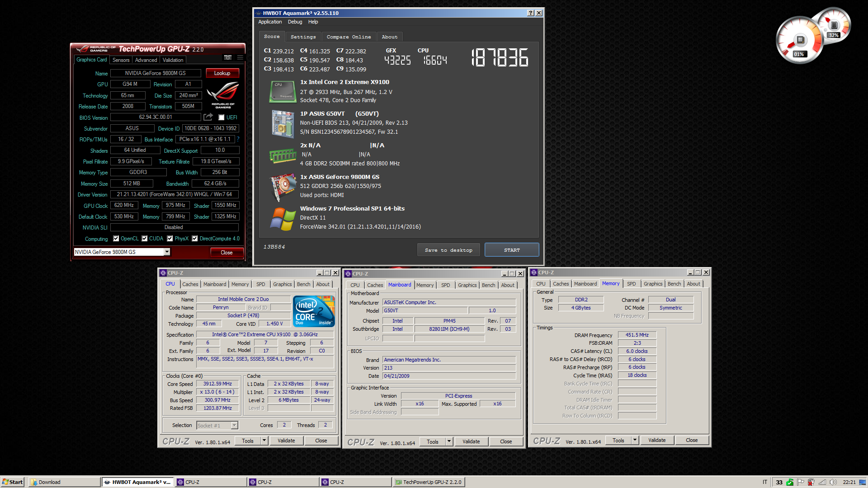The height and width of the screenshot is (488, 868).
Task: Click the Core Speed 3912.59 MHz value
Action: 217,384
